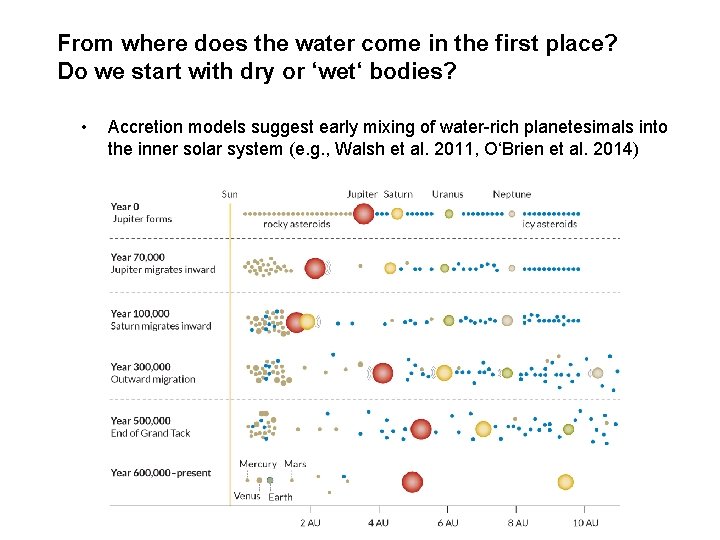Screen dimensions: 720x540
Task: Click yellow Saturn in the End of Grand Tack row
Action: point(483,428)
